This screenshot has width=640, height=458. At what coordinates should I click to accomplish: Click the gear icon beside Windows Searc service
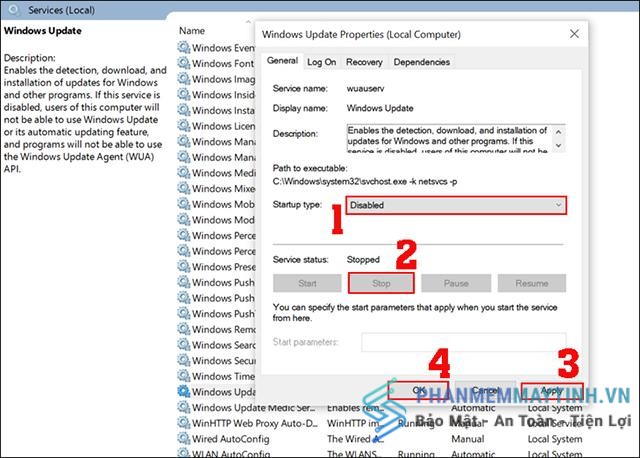[x=184, y=345]
